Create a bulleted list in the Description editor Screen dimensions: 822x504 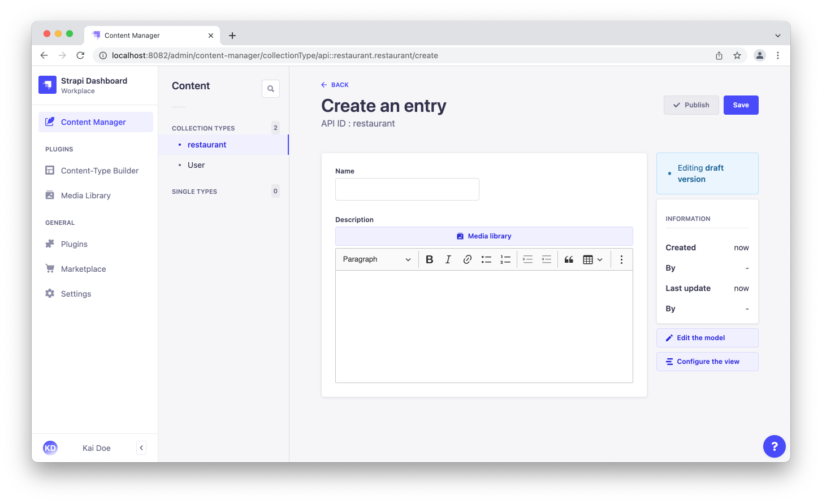(486, 259)
